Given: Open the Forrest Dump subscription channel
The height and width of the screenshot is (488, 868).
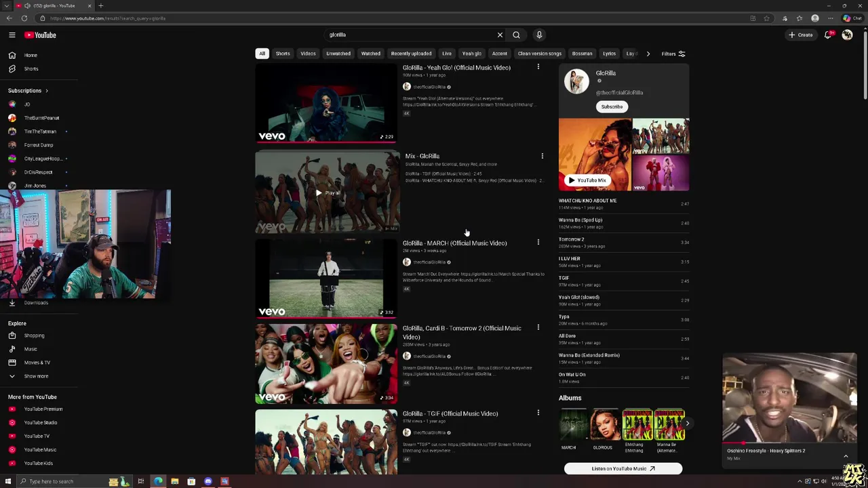Looking at the screenshot, I should 39,145.
